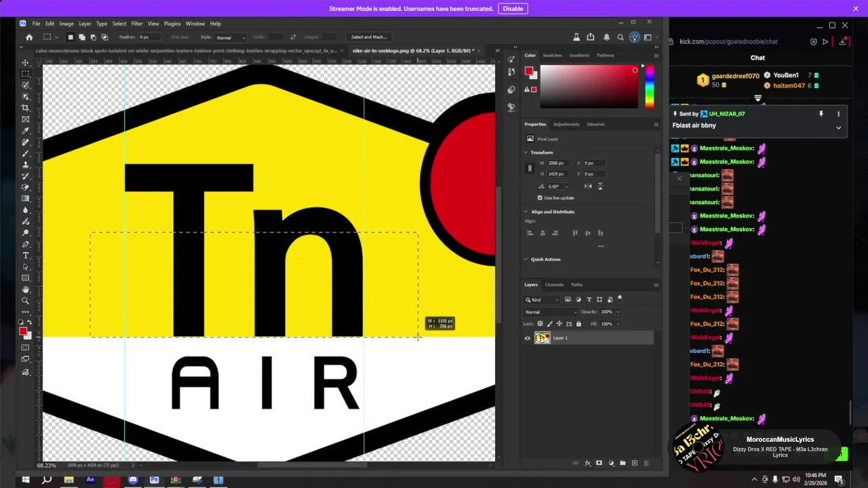Image resolution: width=868 pixels, height=488 pixels.
Task: Click Disable streamer mode button
Action: click(x=513, y=9)
